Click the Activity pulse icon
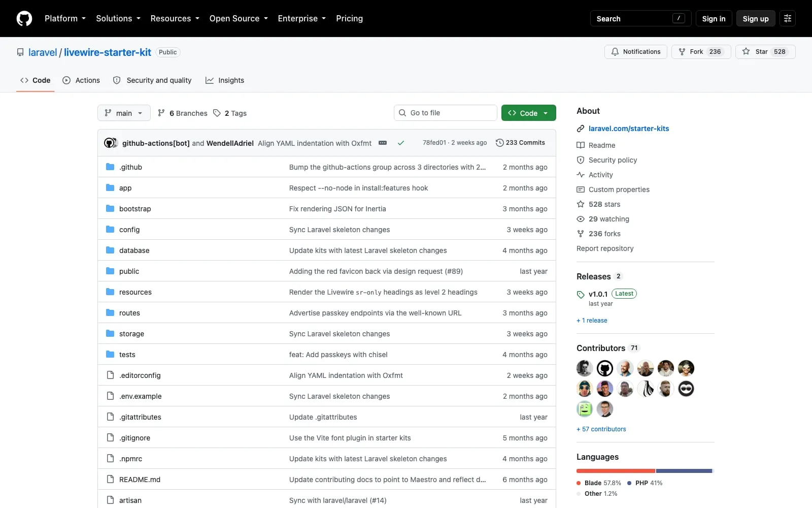 pyautogui.click(x=581, y=175)
